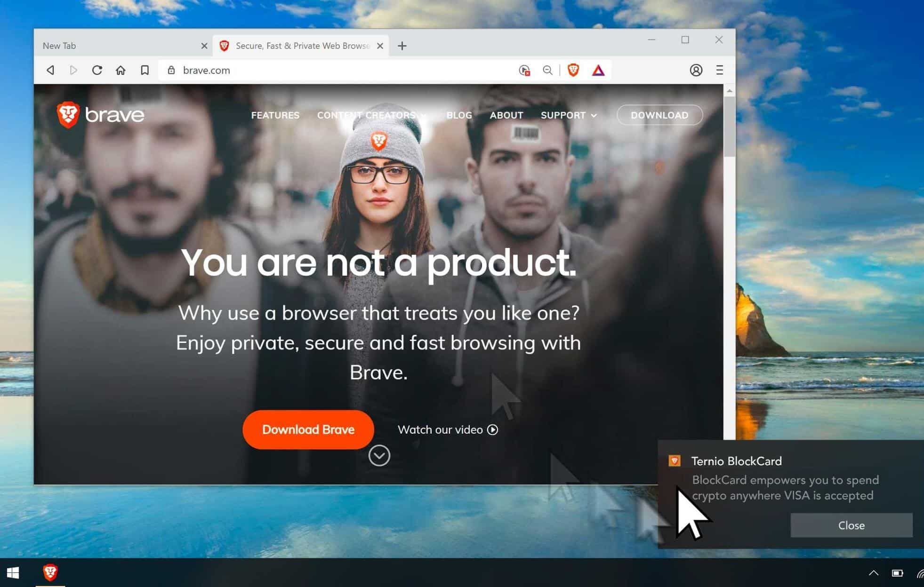Bookmark this page with the bookmark icon
The height and width of the screenshot is (587, 924).
coord(145,70)
